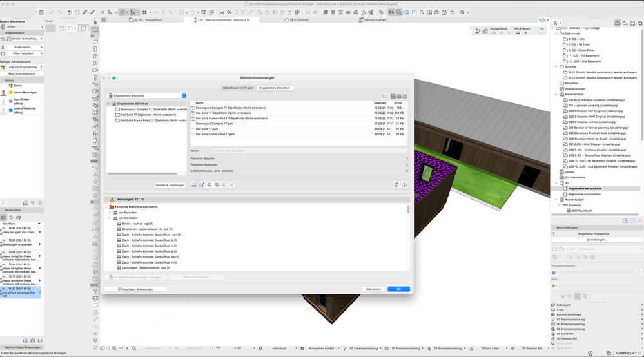
Task: Toggle the all layers eye icon
Action: [x=518, y=33]
